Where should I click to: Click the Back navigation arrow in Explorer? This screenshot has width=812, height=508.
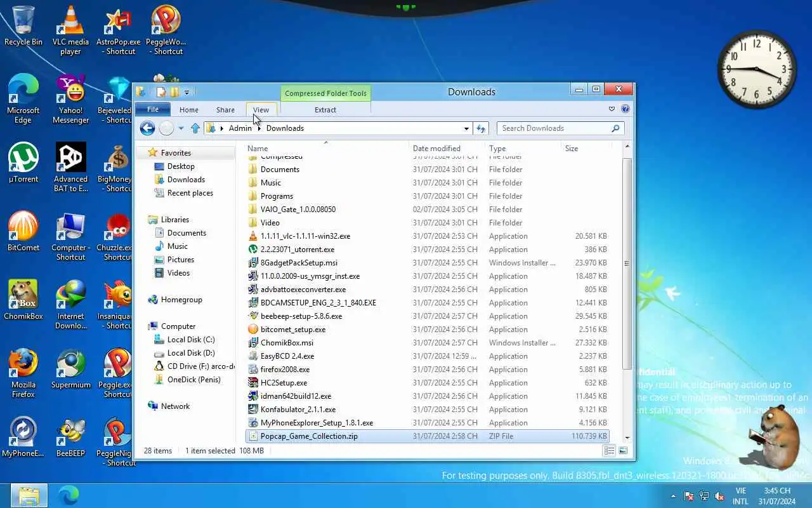pyautogui.click(x=147, y=128)
